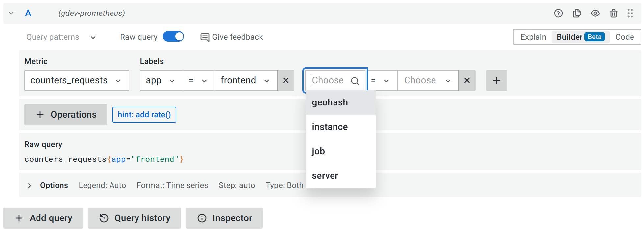Open query help icon
The image size is (644, 232).
tap(558, 13)
